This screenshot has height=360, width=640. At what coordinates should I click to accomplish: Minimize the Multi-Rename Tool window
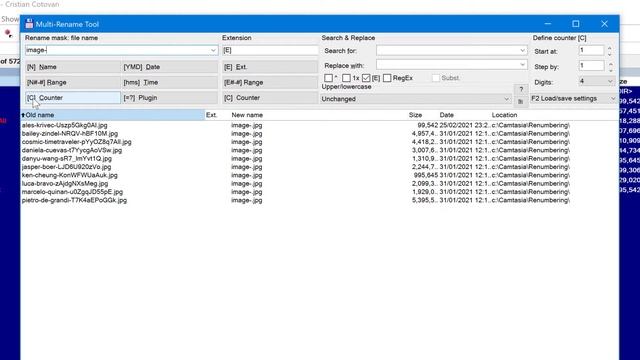point(548,24)
